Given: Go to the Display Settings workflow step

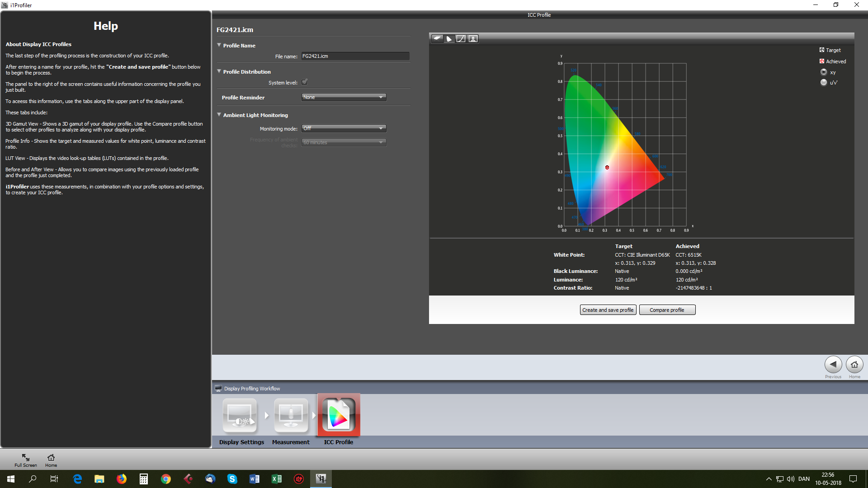Looking at the screenshot, I should point(240,416).
